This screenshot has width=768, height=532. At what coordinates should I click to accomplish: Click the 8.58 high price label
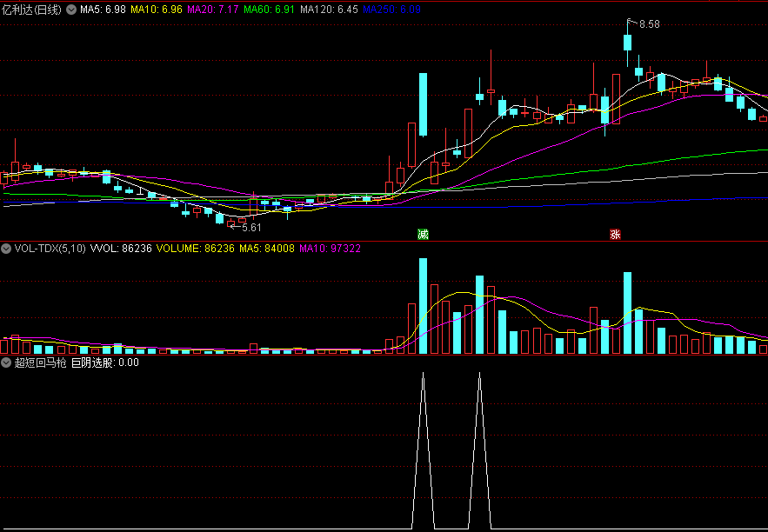click(x=650, y=24)
